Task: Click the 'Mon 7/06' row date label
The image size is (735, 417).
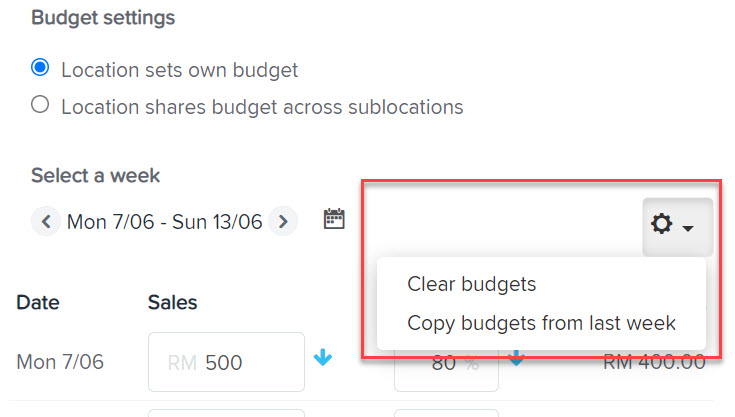Action: tap(60, 362)
